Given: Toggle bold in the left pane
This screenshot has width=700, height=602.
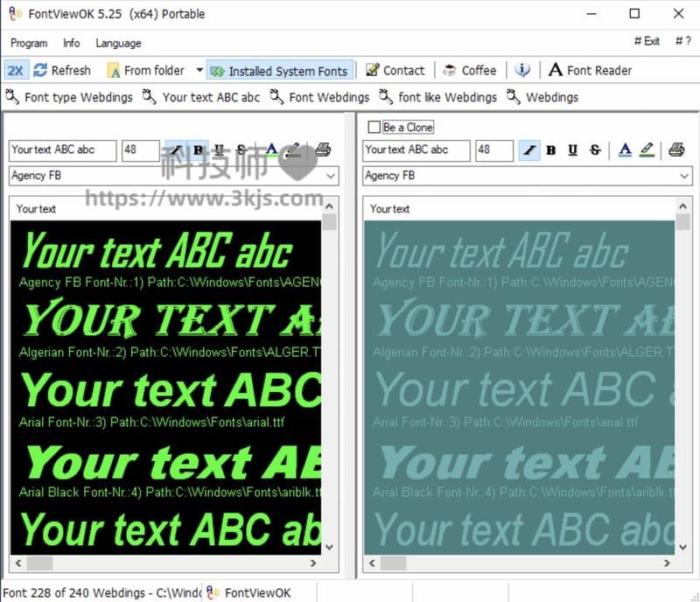Looking at the screenshot, I should point(199,150).
